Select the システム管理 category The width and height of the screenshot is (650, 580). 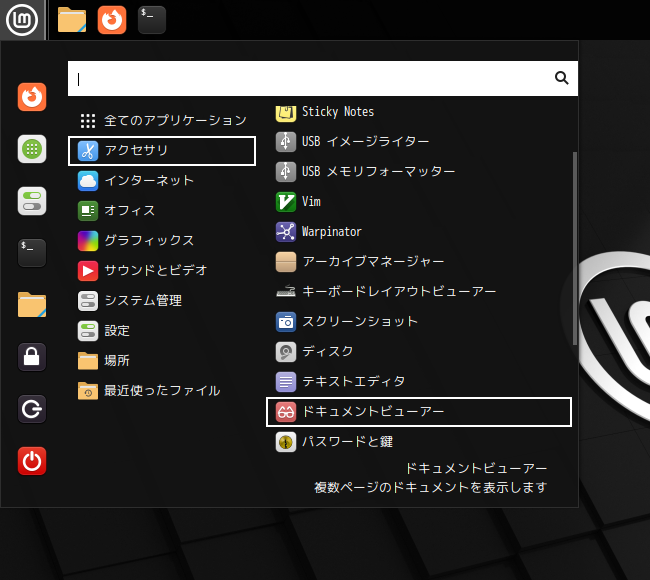[x=162, y=301]
